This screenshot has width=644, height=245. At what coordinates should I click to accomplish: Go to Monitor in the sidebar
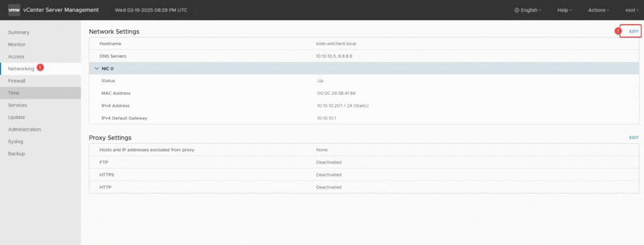(40, 45)
